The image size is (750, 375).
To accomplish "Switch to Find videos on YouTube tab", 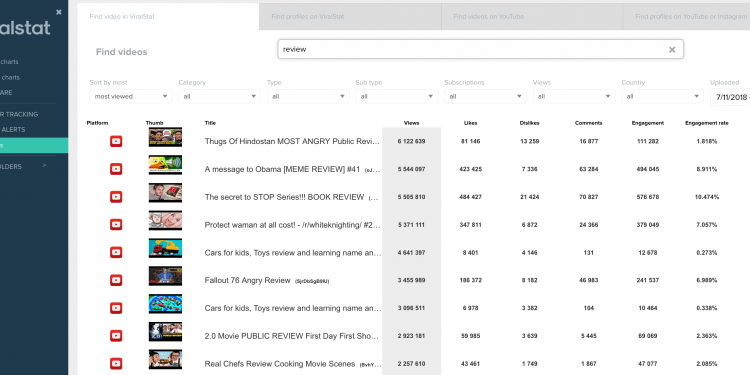I will click(532, 17).
